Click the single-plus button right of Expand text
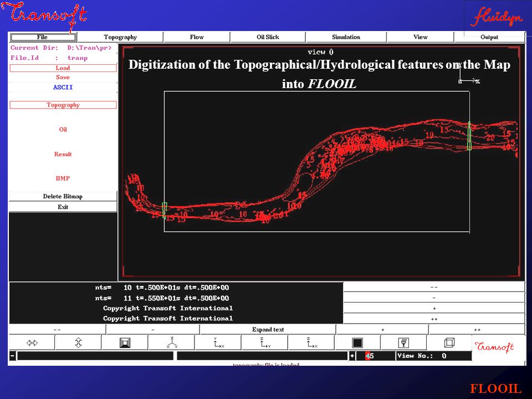The image size is (532, 399). click(382, 329)
